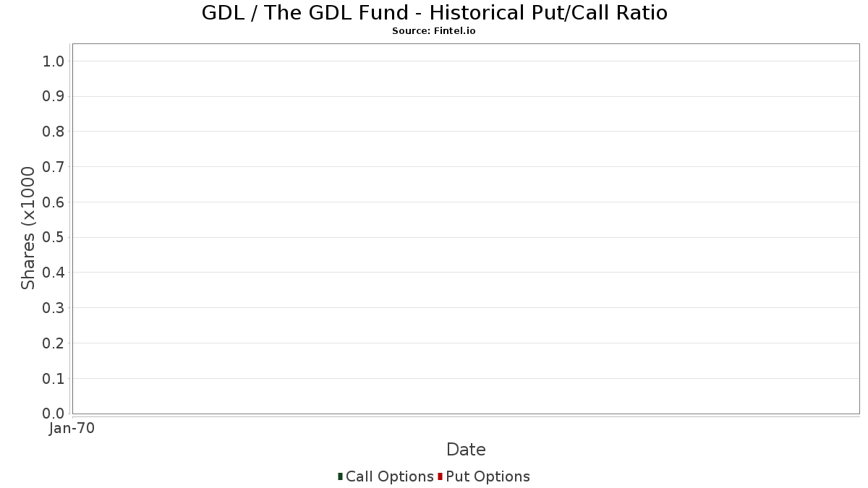Click the 0.2 y-axis tick label
Screen dimensions: 868x488
[54, 343]
